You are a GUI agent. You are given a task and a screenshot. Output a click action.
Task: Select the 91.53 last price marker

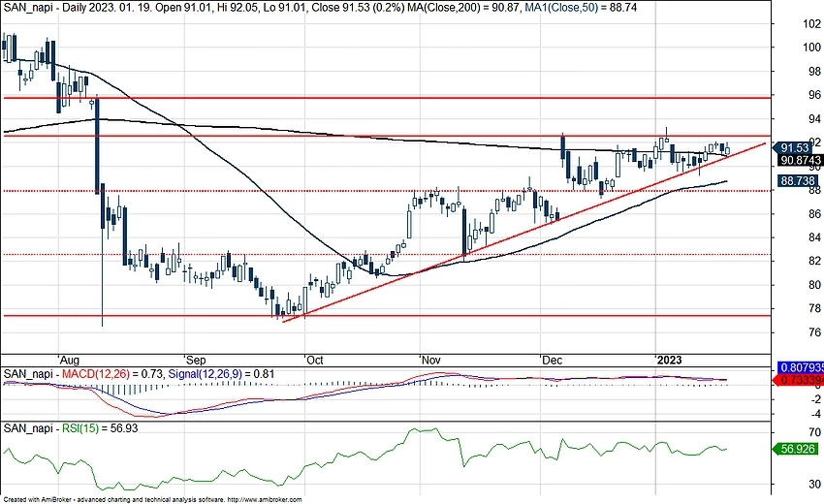(x=794, y=148)
